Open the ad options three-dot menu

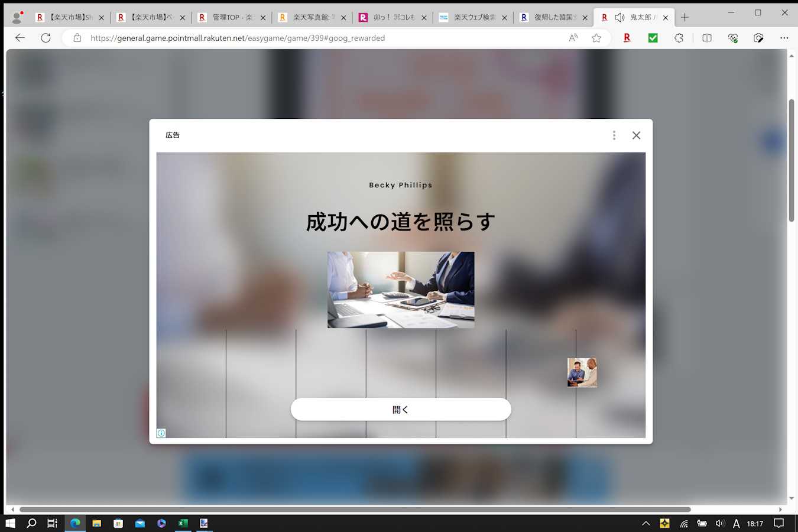tap(614, 135)
